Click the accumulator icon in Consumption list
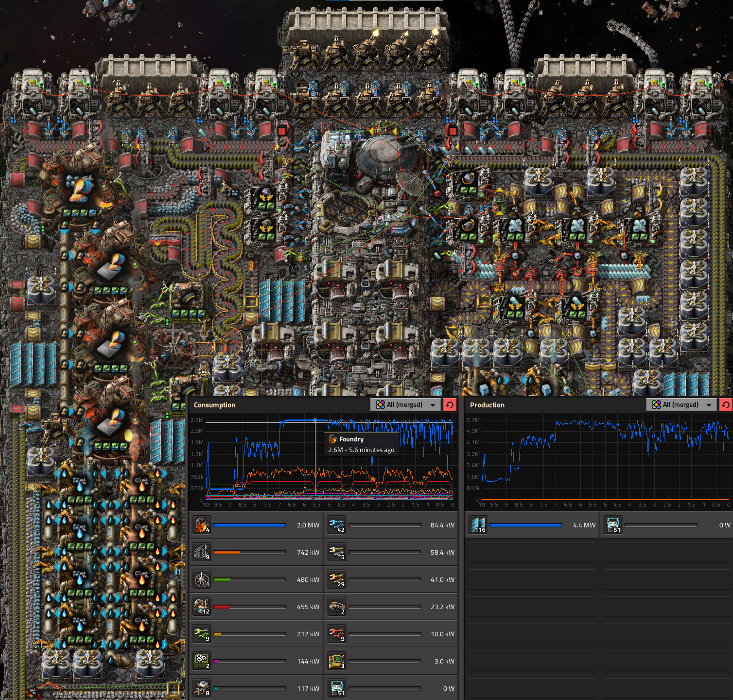 (x=336, y=688)
